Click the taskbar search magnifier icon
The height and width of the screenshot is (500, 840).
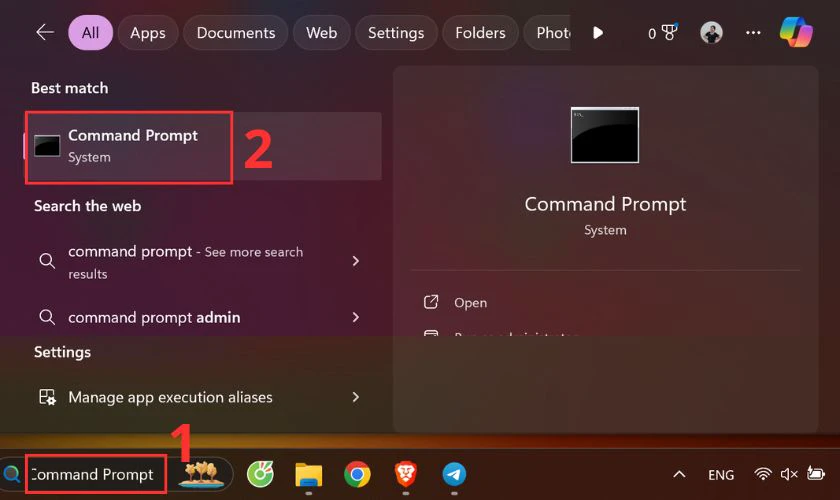pos(12,474)
